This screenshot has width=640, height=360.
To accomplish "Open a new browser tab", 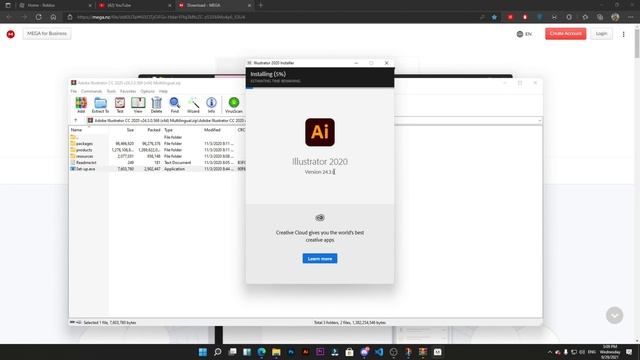I will pos(260,5).
